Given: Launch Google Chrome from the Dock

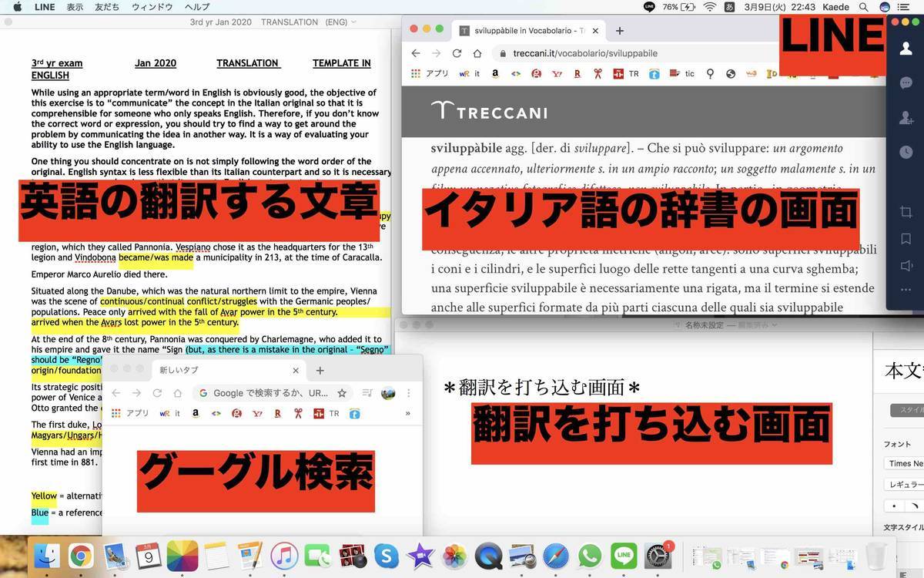Looking at the screenshot, I should tap(81, 556).
